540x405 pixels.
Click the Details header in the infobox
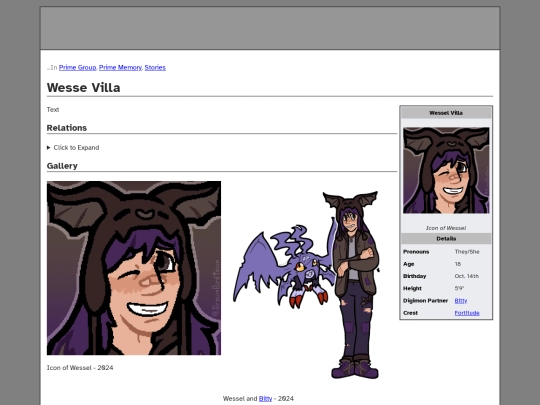pyautogui.click(x=446, y=238)
